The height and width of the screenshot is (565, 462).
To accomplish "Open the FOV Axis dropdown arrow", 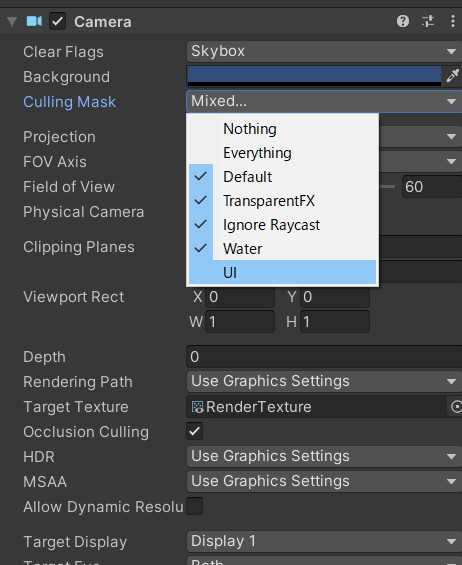I will coord(451,161).
